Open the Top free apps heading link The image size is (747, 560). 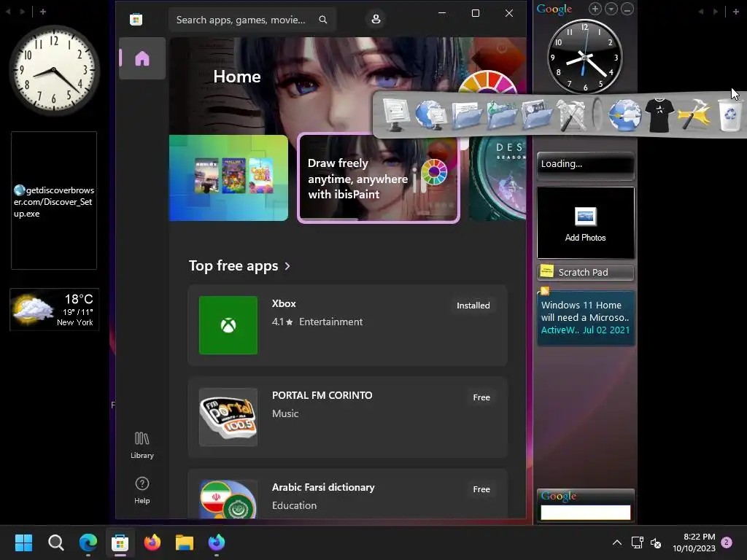(233, 265)
